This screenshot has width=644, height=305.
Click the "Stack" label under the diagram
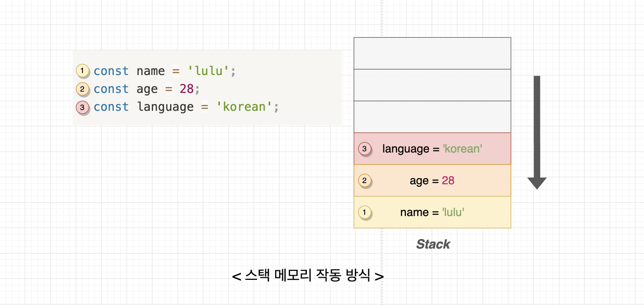click(433, 245)
